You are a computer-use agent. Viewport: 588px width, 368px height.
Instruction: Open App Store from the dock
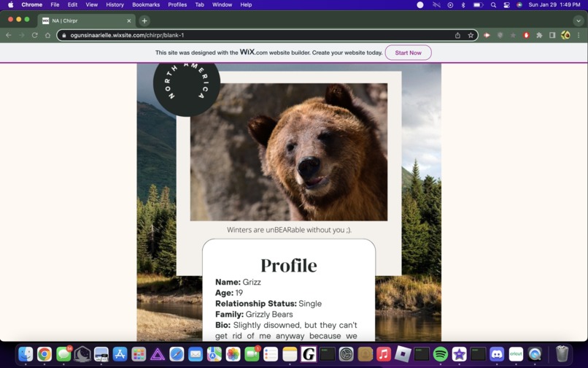120,353
